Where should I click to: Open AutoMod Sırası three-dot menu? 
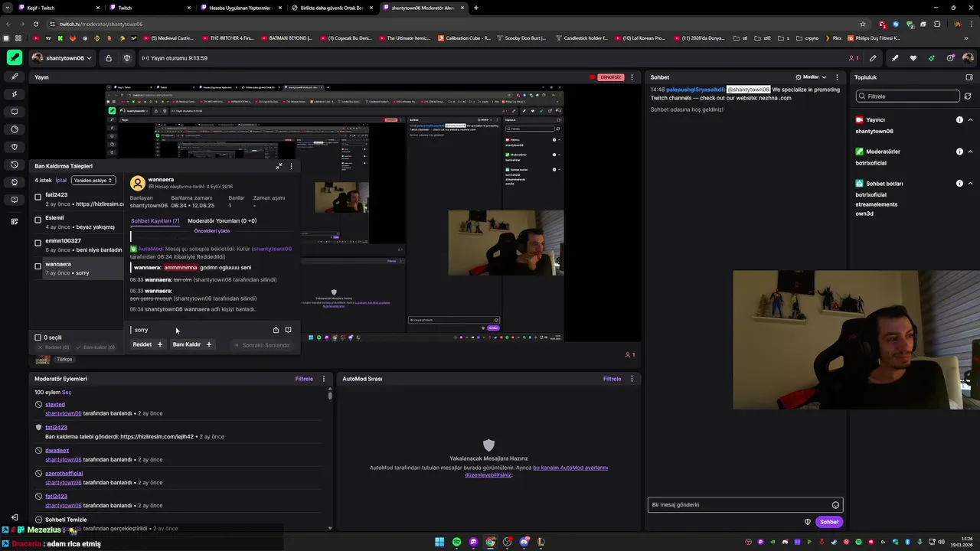[632, 379]
